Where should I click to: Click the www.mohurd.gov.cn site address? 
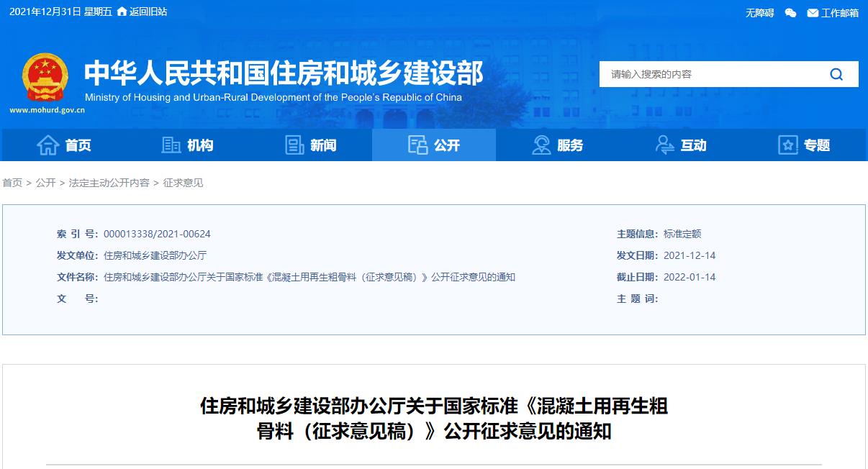[48, 111]
